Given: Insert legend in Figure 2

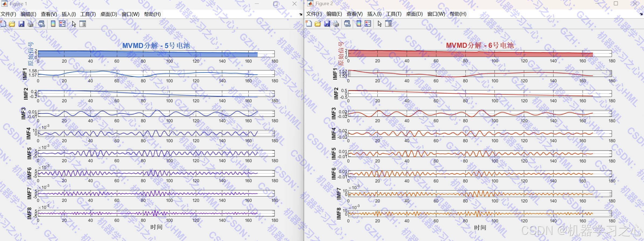Looking at the screenshot, I should point(368,24).
